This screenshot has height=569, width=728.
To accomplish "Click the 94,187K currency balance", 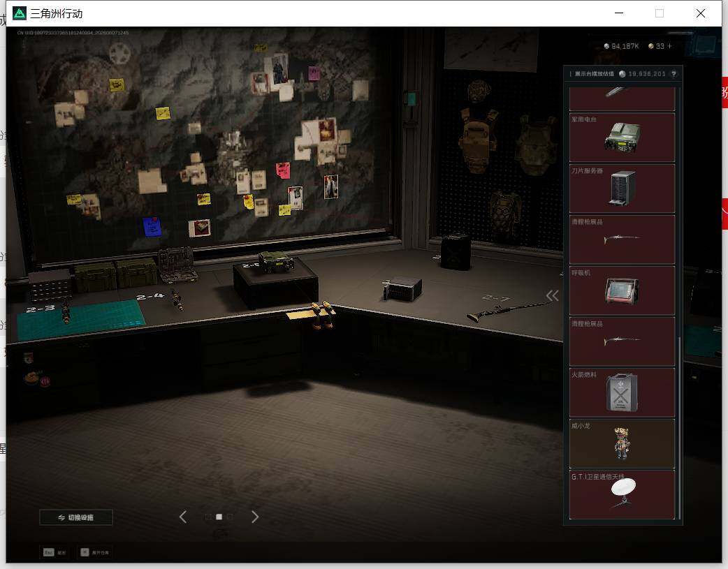I will (621, 46).
